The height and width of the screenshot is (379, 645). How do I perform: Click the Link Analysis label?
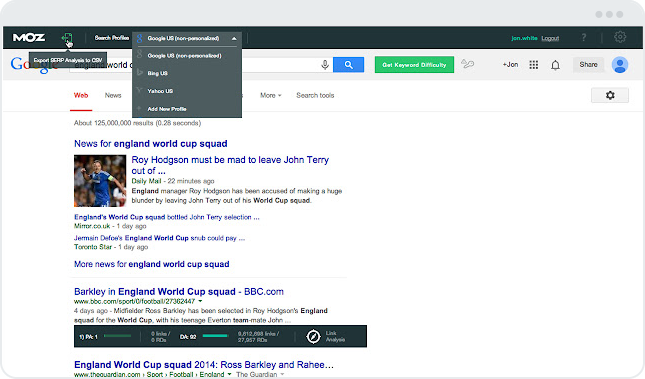(x=335, y=336)
